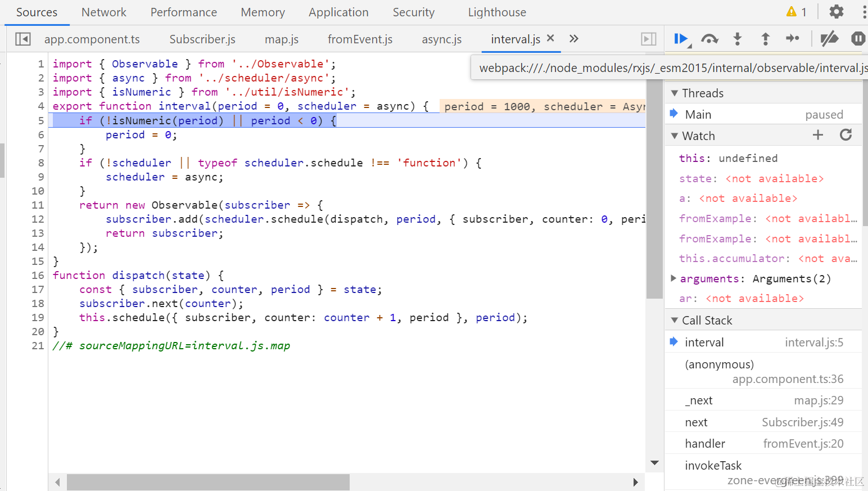Toggle the file navigator sidebar
Viewport: 868px width, 491px height.
coord(23,39)
